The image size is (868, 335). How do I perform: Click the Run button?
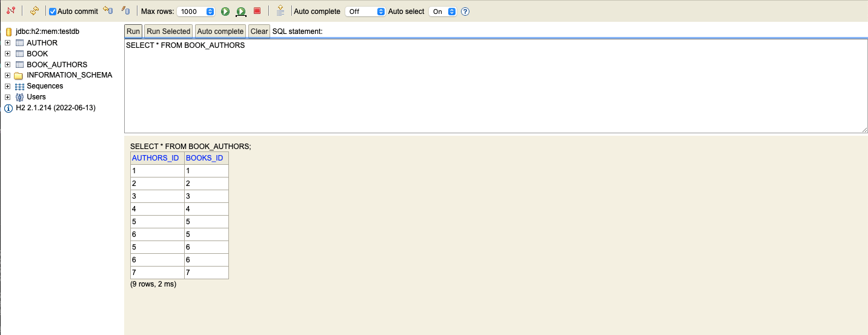133,32
